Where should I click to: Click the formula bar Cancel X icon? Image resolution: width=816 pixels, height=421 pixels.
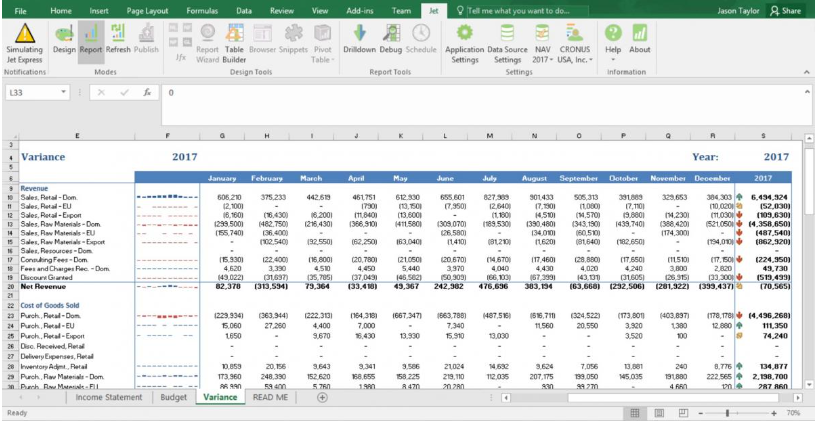101,92
